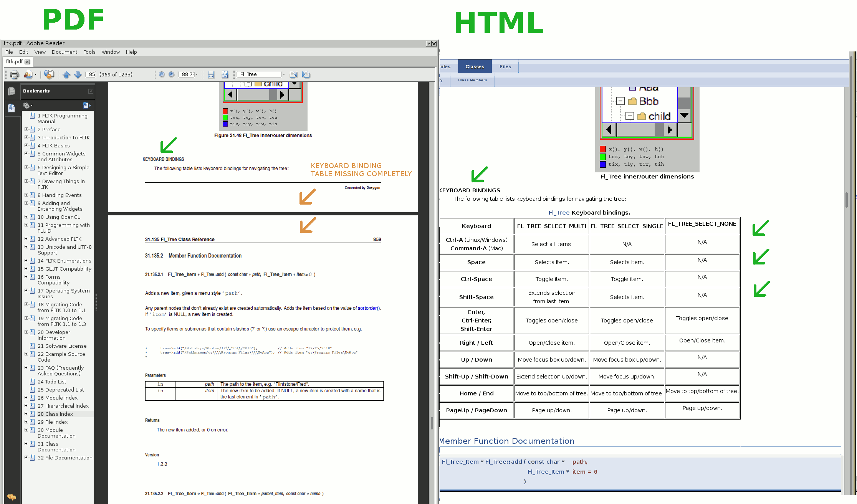The image size is (857, 504).
Task: Open the Pages thumbnail panel icon
Action: click(12, 91)
